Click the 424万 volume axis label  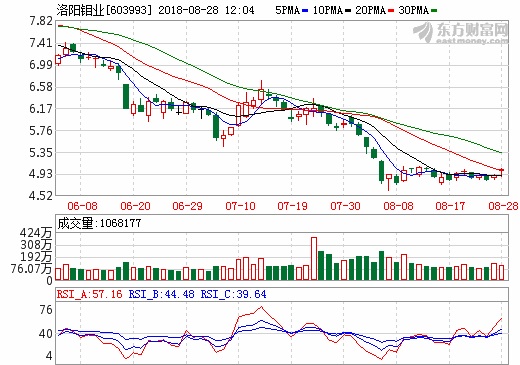36,233
